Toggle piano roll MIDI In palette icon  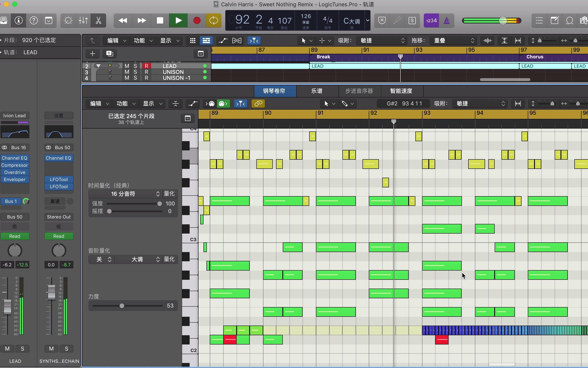pyautogui.click(x=210, y=103)
